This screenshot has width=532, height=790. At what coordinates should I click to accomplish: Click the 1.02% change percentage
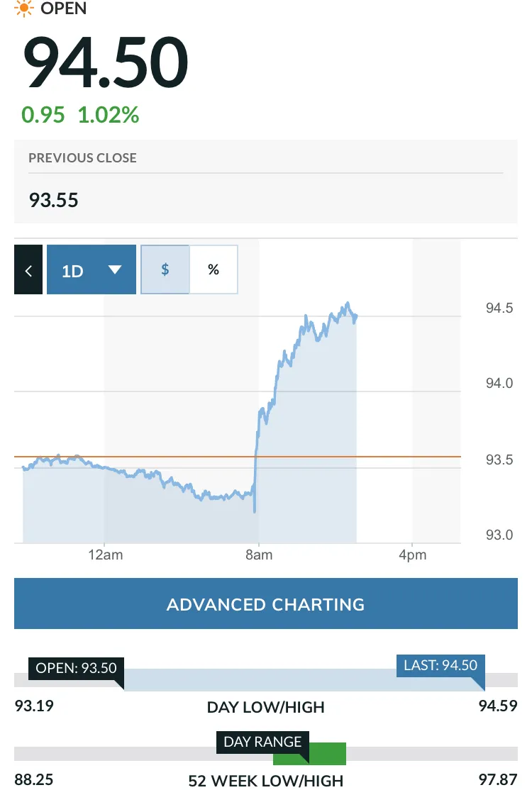109,115
